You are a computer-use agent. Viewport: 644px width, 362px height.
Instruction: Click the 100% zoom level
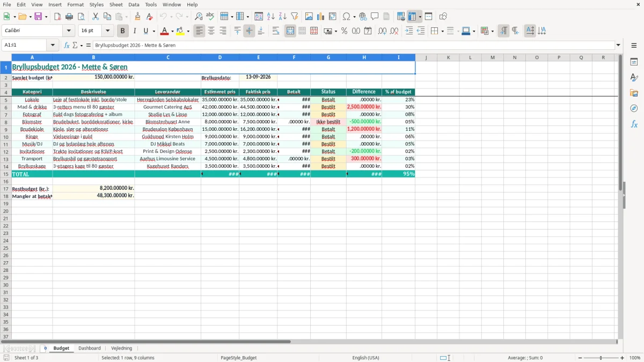(x=635, y=358)
